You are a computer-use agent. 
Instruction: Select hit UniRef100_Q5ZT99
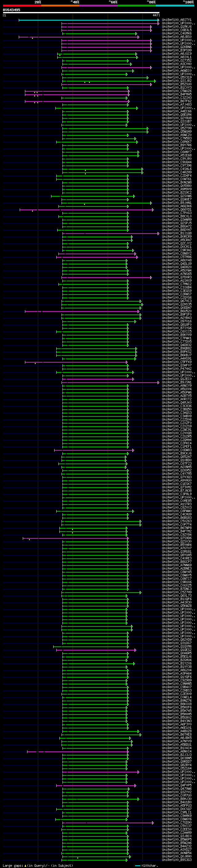[177, 128]
